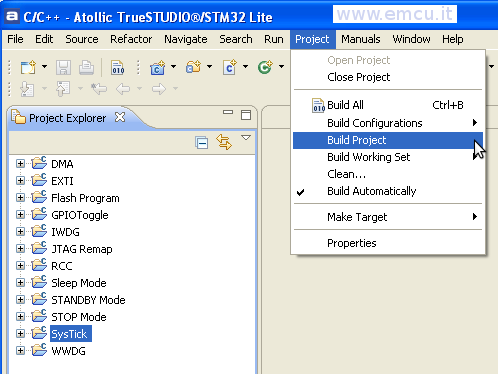The height and width of the screenshot is (374, 498).
Task: Click the New wizard toolbar icon
Action: pyautogui.click(x=28, y=67)
